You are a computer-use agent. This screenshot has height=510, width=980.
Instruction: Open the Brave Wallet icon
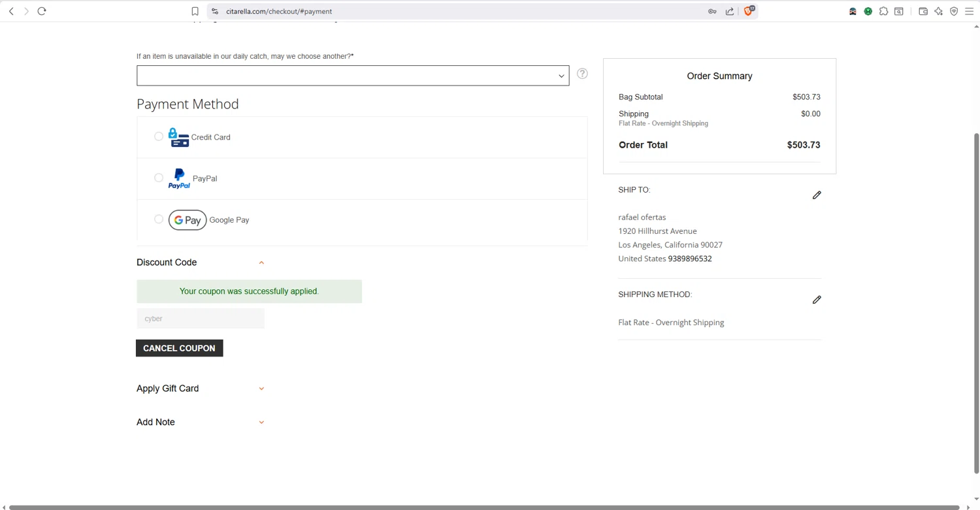click(923, 11)
